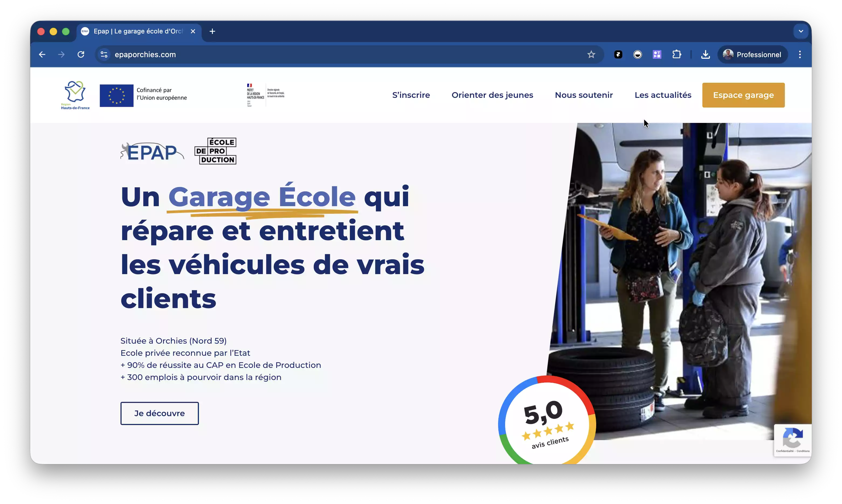The image size is (842, 504).
Task: Open browser downloads icon
Action: click(x=705, y=54)
